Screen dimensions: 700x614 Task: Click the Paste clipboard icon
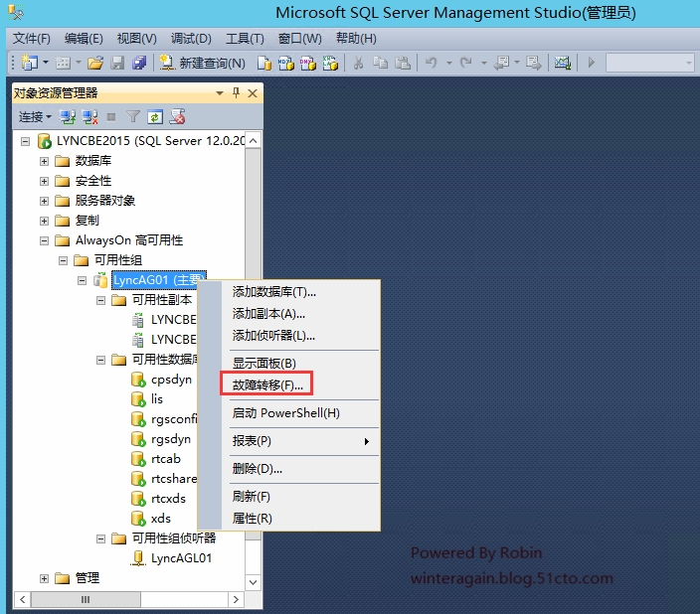[403, 63]
